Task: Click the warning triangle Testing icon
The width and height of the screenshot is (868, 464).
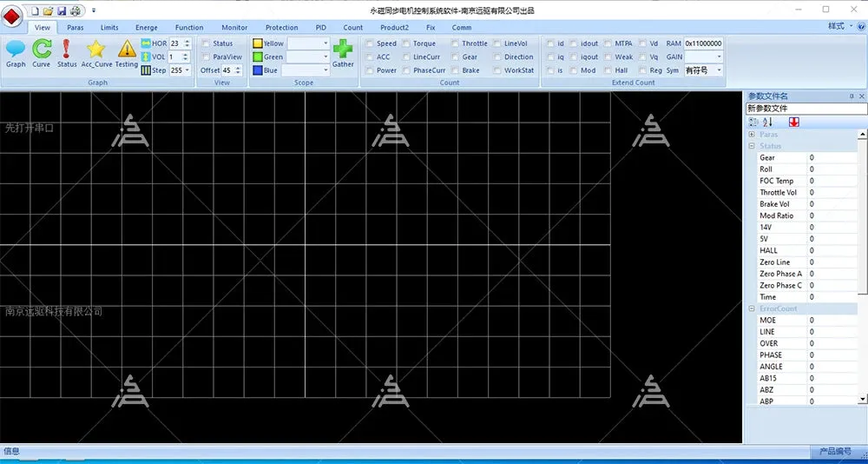Action: click(x=127, y=50)
